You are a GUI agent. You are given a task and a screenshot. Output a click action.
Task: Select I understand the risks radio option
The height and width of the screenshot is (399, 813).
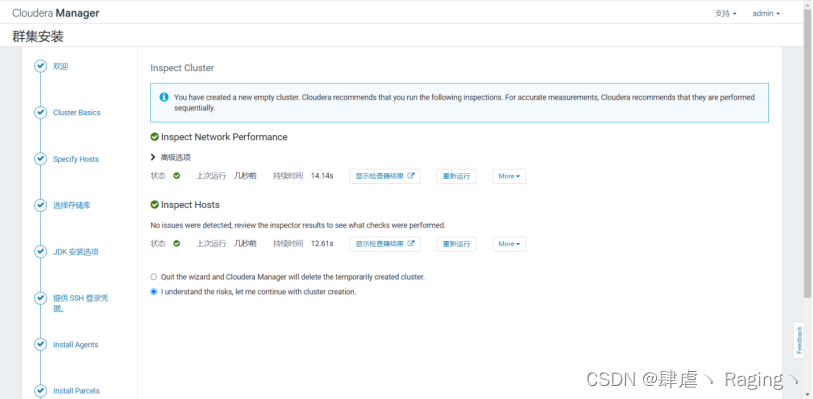coord(153,292)
